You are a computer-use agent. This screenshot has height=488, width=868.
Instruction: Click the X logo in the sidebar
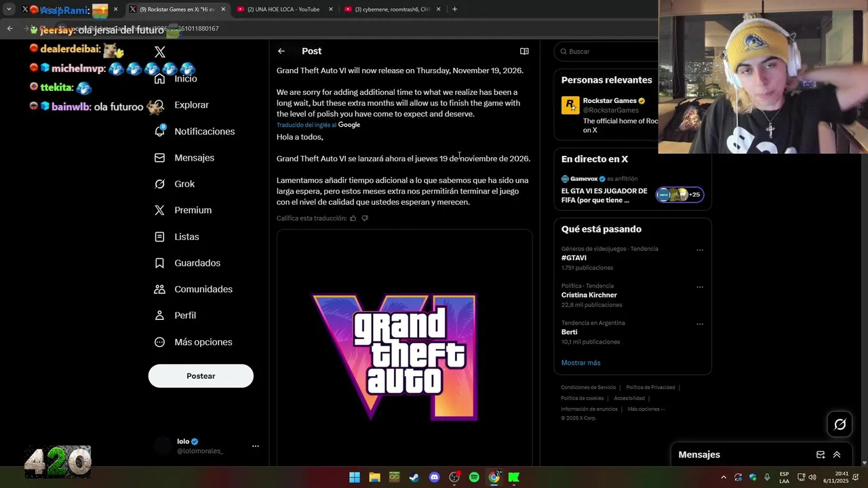(x=160, y=52)
